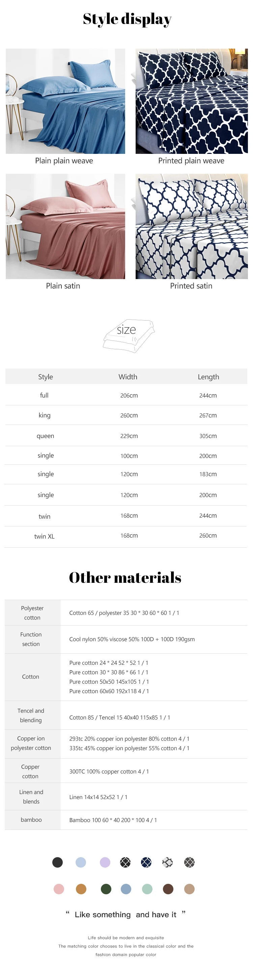
Task: Click the Width column header
Action: [128, 377]
